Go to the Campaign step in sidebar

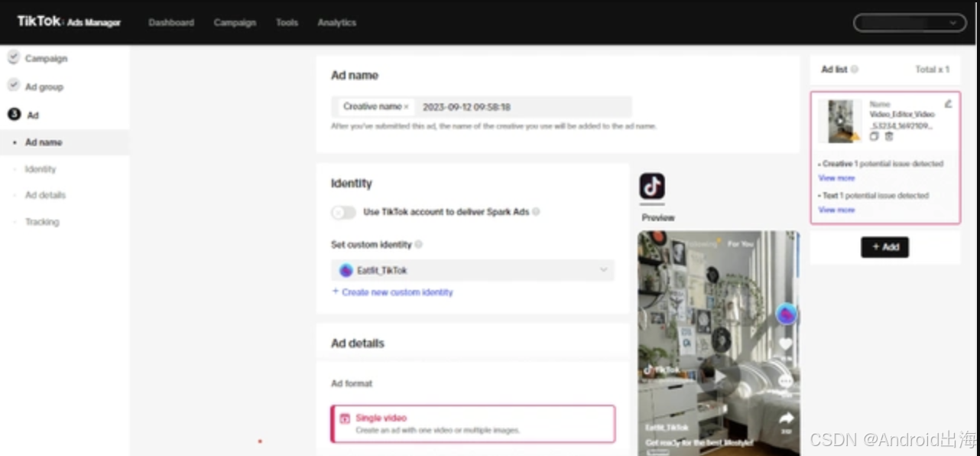[46, 58]
